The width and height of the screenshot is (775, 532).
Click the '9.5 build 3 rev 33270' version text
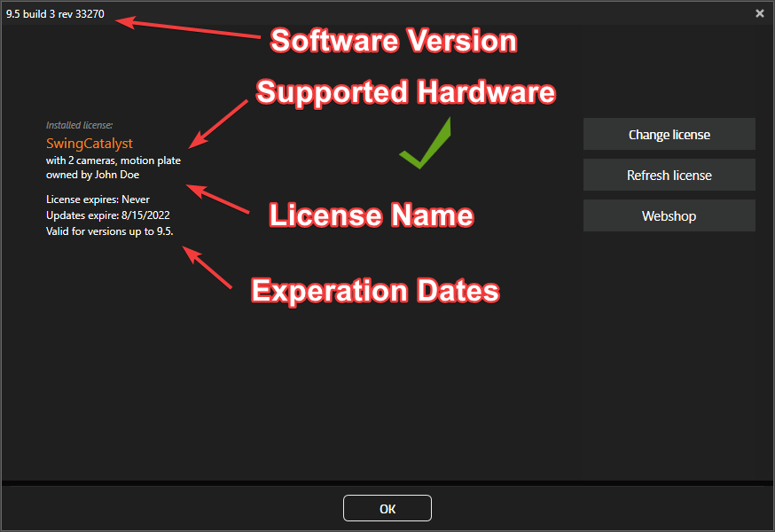click(x=55, y=14)
